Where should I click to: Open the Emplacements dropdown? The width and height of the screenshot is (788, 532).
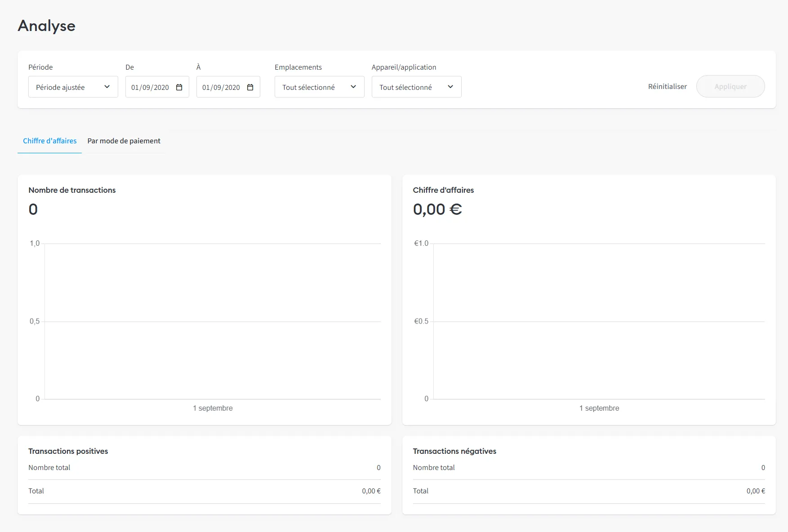(319, 87)
